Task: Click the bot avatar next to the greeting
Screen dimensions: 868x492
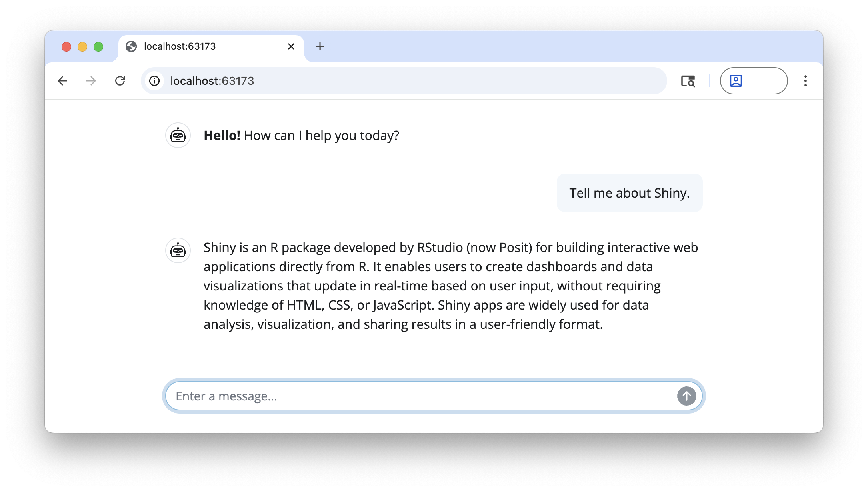Action: point(178,135)
